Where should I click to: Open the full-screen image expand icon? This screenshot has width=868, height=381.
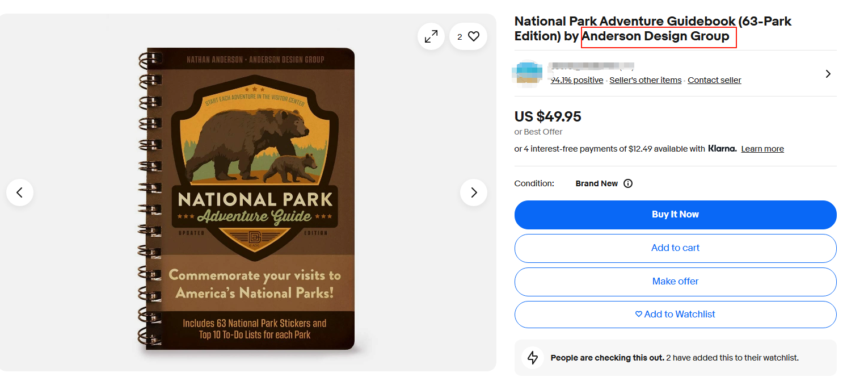tap(431, 36)
